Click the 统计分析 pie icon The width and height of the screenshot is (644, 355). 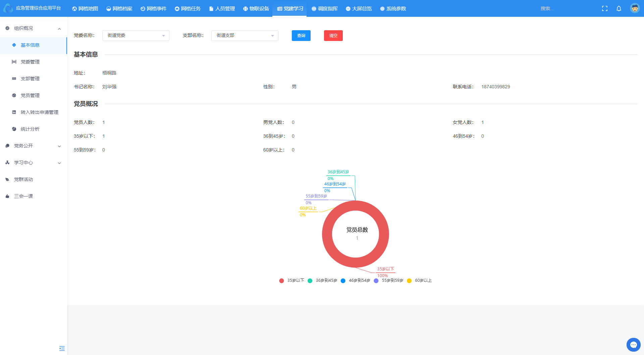point(14,129)
